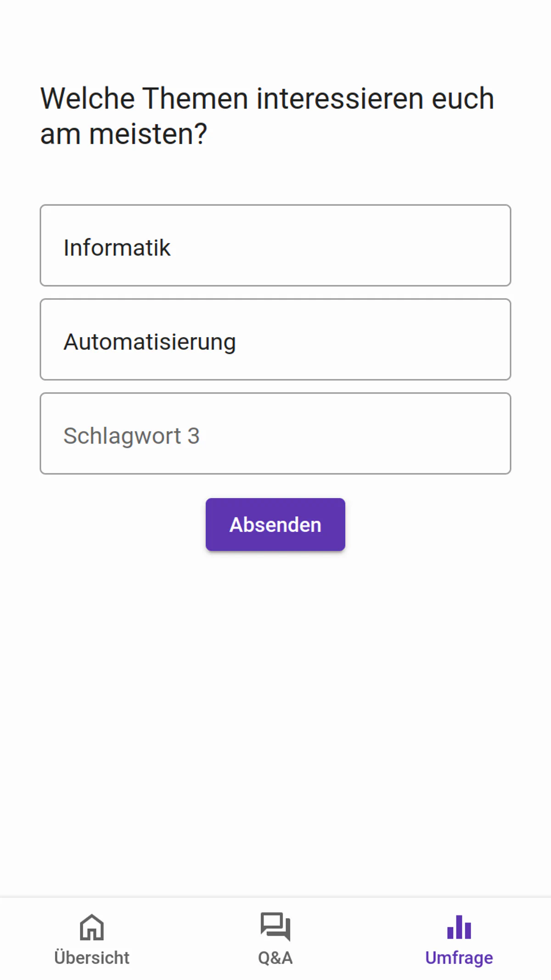Click the bar chart Umfrage icon
This screenshot has height=980, width=551.
tap(459, 927)
